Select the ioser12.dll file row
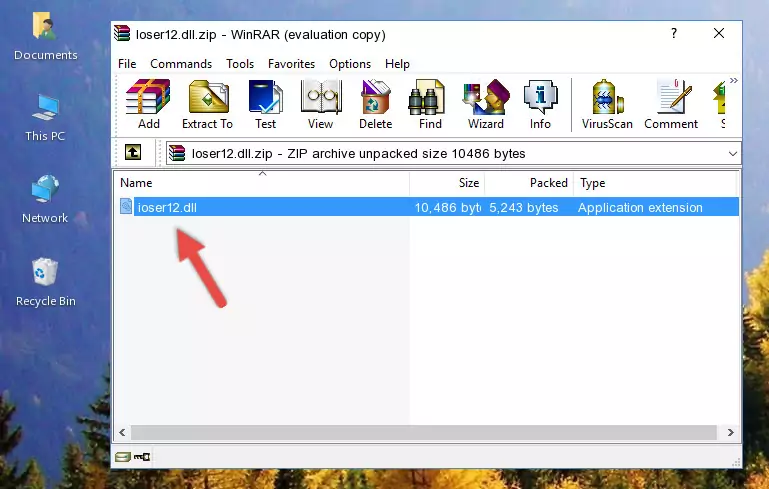Screen dimensions: 769x489 click(429, 207)
